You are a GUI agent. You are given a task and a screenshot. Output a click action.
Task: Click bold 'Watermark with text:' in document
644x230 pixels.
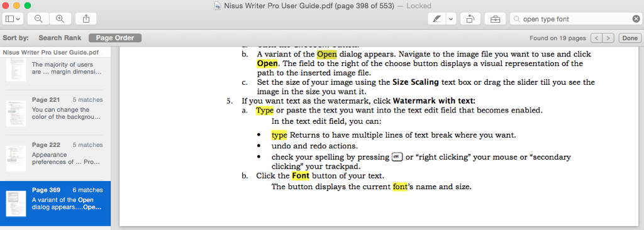434,101
